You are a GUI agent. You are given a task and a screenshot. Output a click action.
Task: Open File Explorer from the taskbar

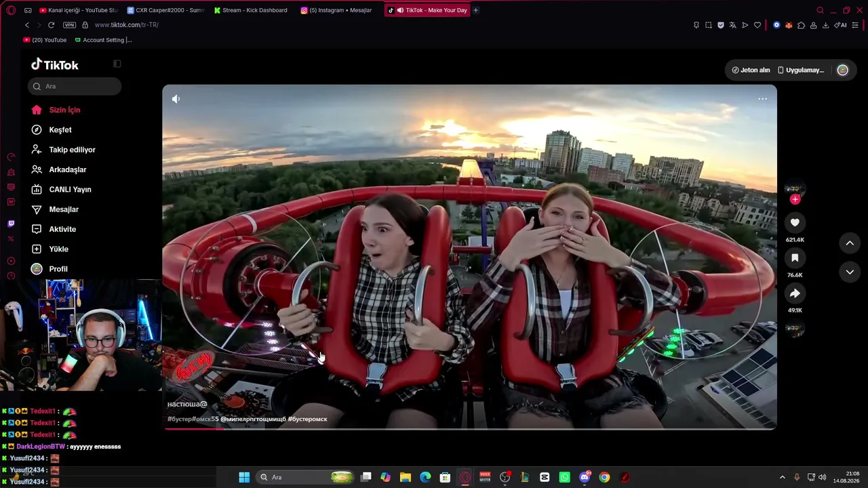pyautogui.click(x=405, y=477)
